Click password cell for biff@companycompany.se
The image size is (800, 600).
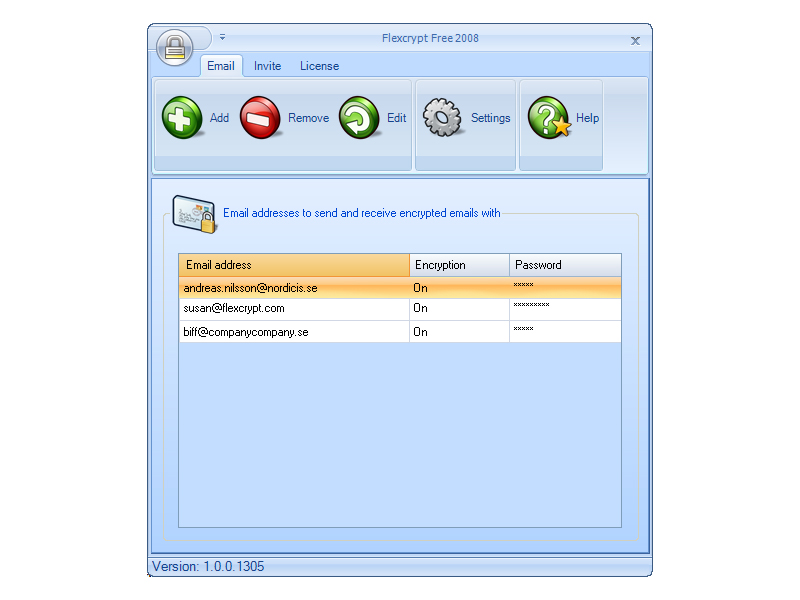point(565,332)
